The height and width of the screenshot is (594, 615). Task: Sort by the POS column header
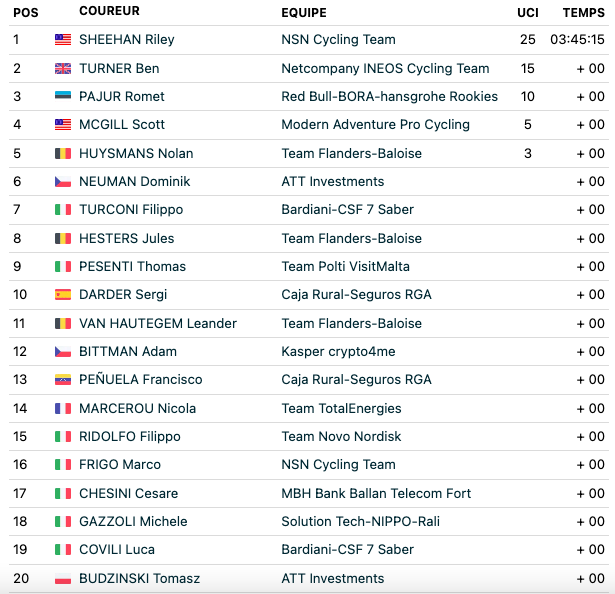[x=26, y=13]
